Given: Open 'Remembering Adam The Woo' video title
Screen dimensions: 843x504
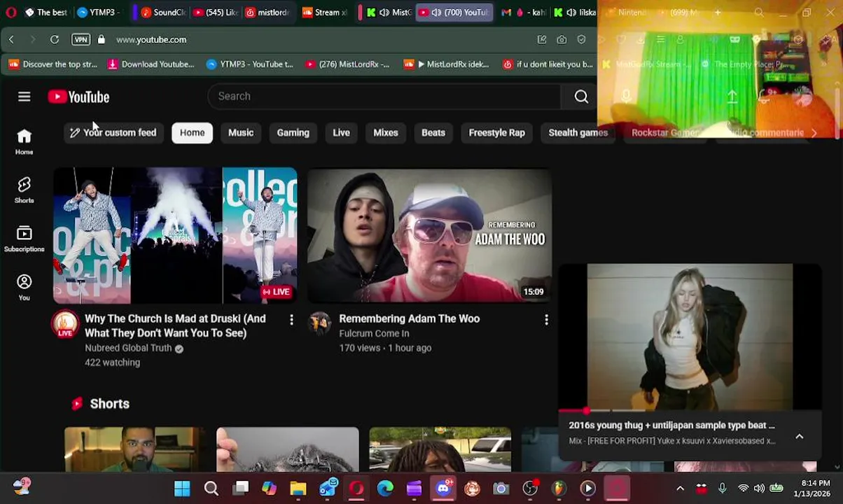Looking at the screenshot, I should point(409,318).
